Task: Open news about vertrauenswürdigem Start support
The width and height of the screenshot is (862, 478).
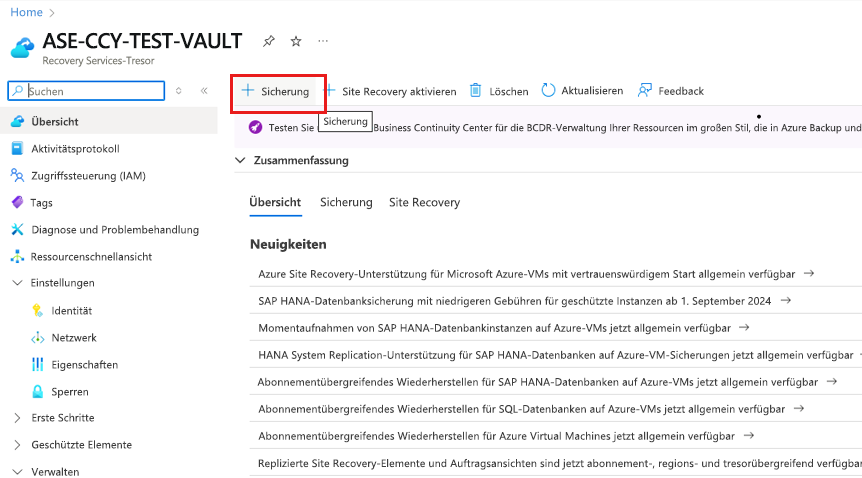Action: point(527,274)
